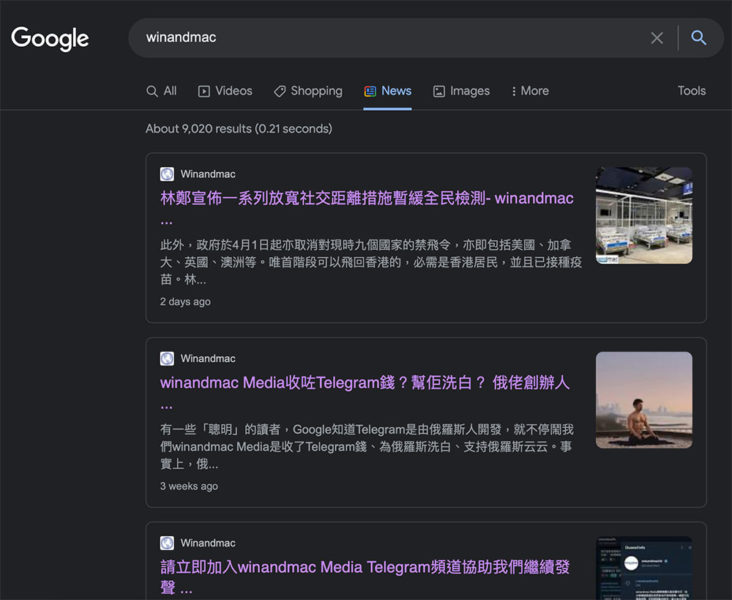
Task: Click second result's Winandmac source favicon
Action: point(167,358)
